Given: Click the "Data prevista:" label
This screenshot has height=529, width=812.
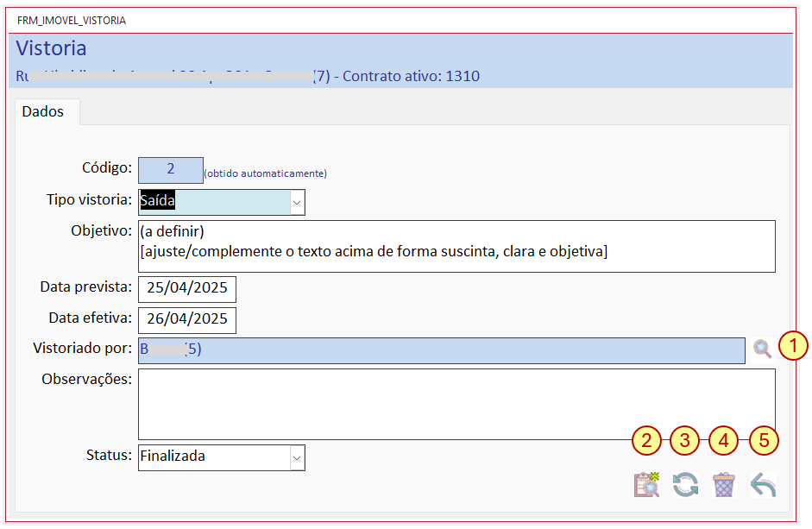Looking at the screenshot, I should coord(86,287).
